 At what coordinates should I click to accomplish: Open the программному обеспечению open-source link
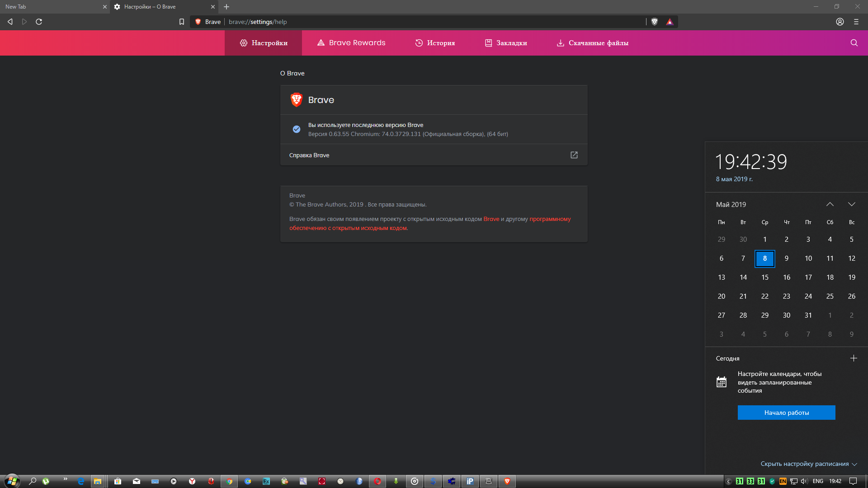550,219
